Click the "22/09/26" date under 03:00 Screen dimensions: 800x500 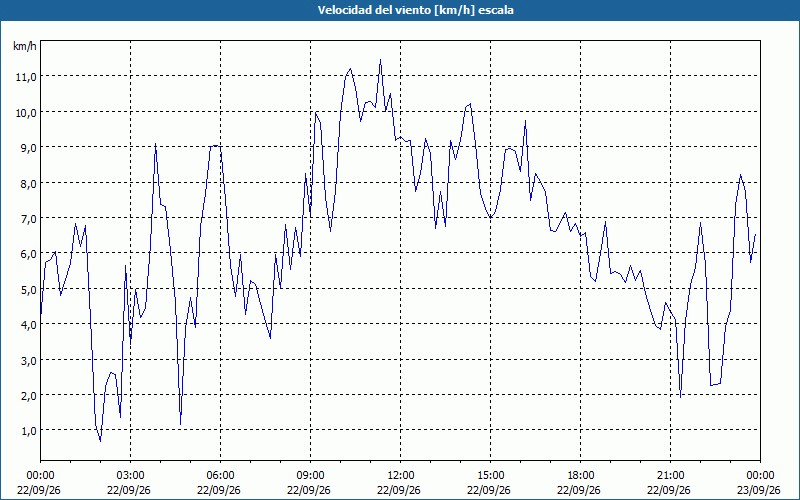tap(129, 490)
